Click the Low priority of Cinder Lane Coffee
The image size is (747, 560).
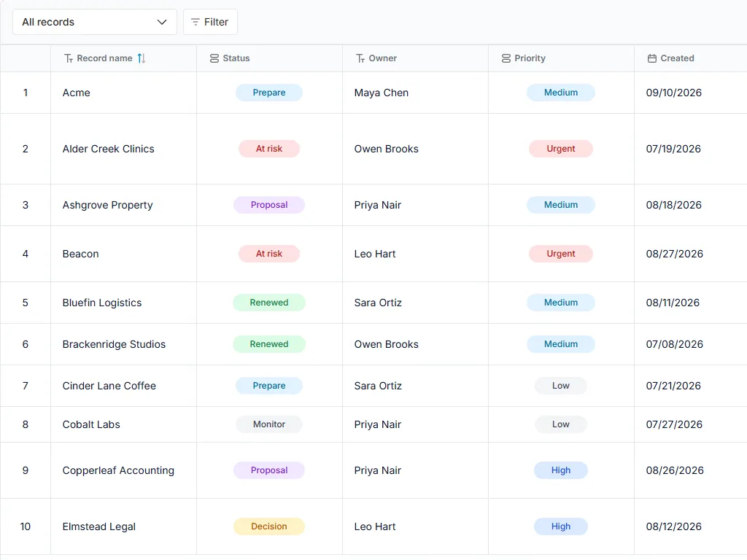tap(561, 386)
